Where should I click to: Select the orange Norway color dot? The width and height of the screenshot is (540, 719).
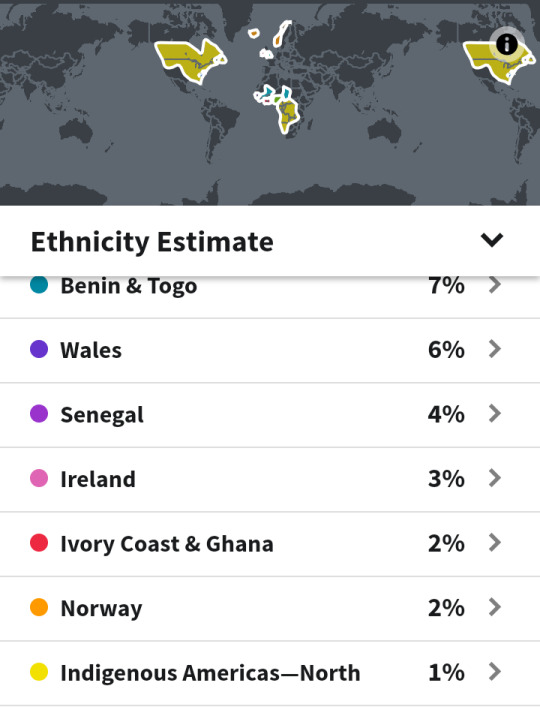click(x=39, y=607)
